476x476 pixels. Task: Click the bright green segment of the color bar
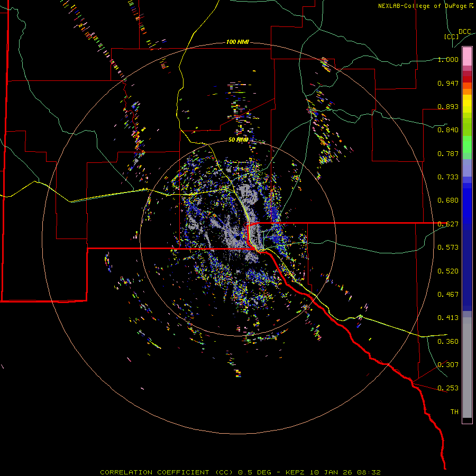pos(467,144)
